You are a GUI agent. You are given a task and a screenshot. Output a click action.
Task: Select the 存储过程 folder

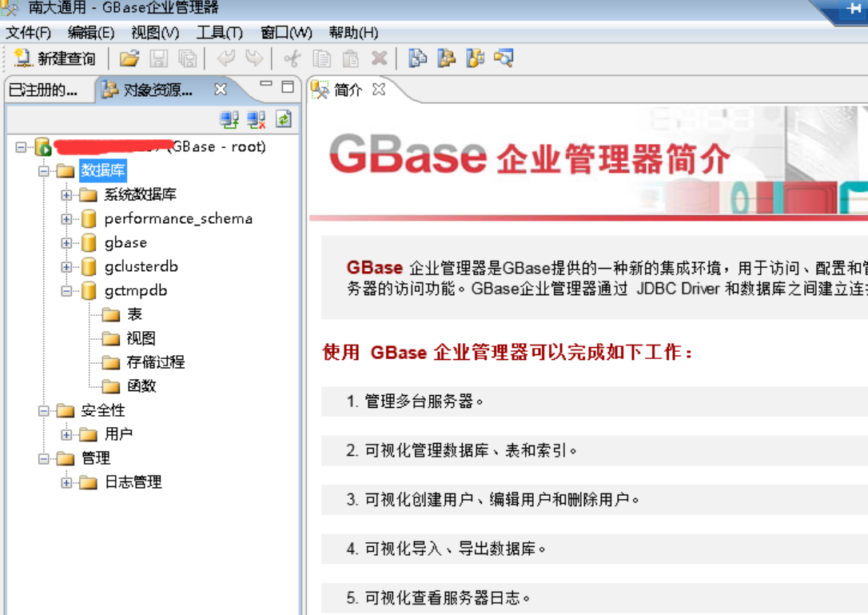pos(156,362)
